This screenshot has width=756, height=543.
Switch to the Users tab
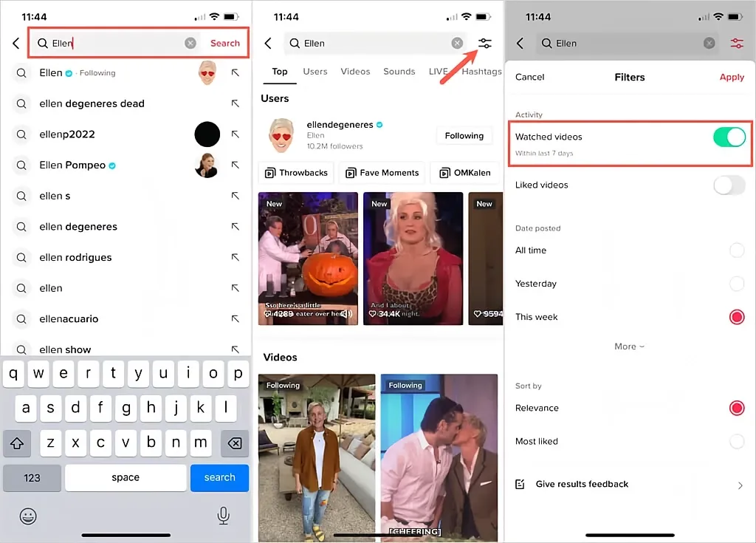315,72
